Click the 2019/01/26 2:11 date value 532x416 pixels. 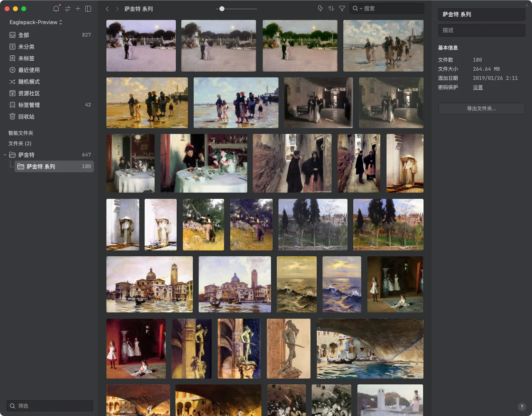(495, 78)
